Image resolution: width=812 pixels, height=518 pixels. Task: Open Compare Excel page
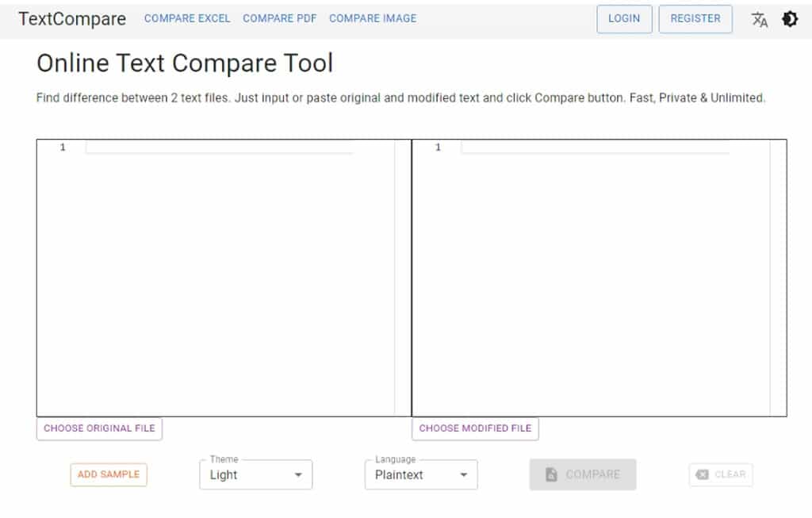187,19
